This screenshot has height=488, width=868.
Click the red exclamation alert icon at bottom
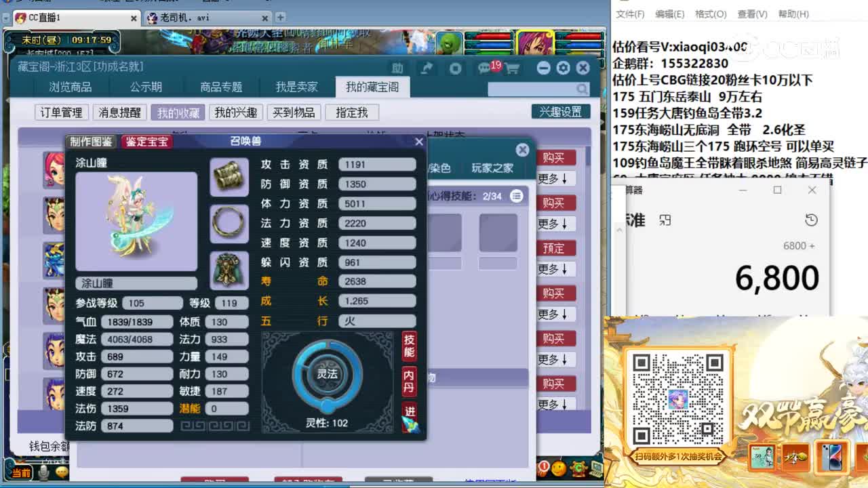coord(543,468)
